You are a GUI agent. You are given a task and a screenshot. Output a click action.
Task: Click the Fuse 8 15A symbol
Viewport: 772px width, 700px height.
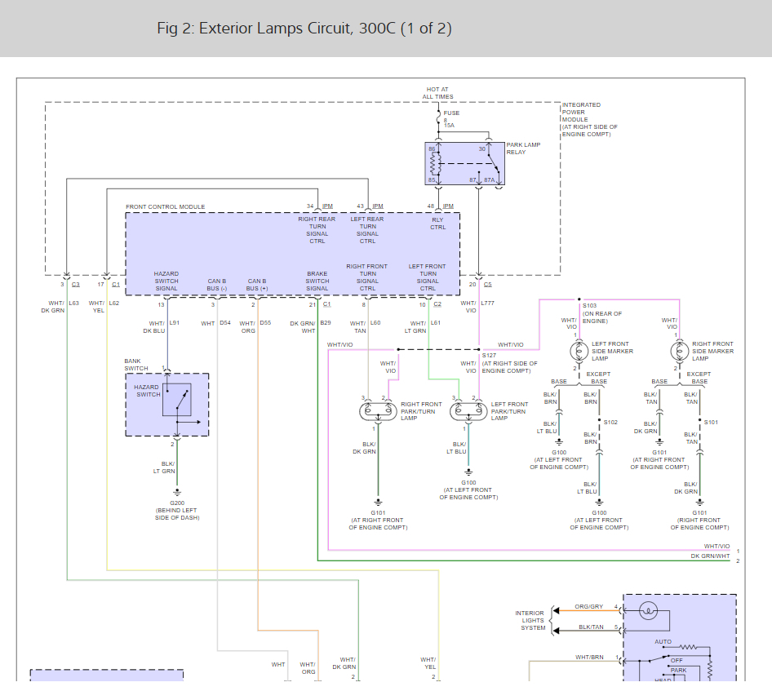point(438,118)
